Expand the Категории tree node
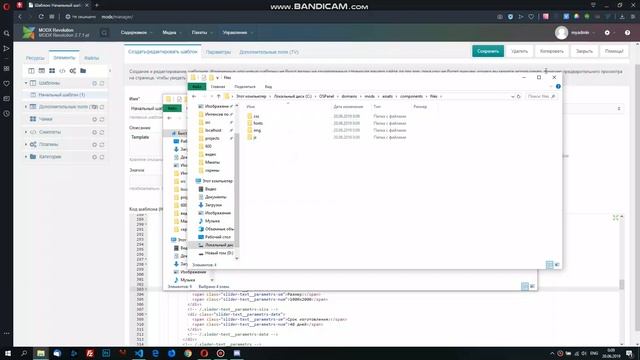Viewport: 640px width, 360px height. click(x=26, y=157)
